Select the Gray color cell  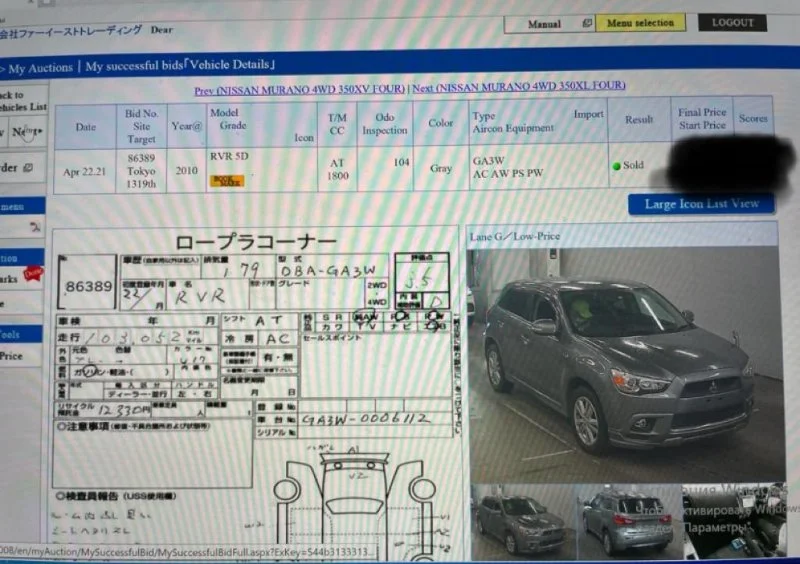441,168
